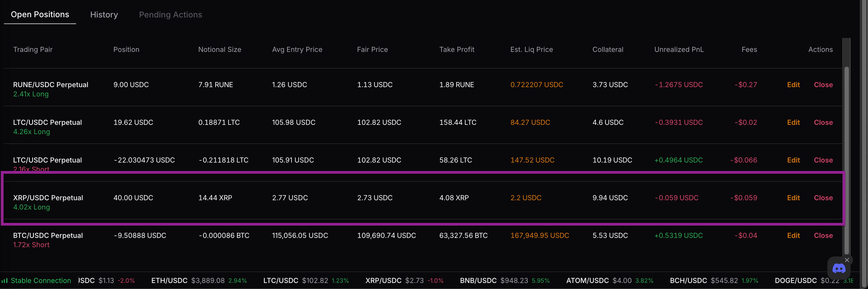
Task: Click the Unrealized PnL column header
Action: click(x=679, y=49)
